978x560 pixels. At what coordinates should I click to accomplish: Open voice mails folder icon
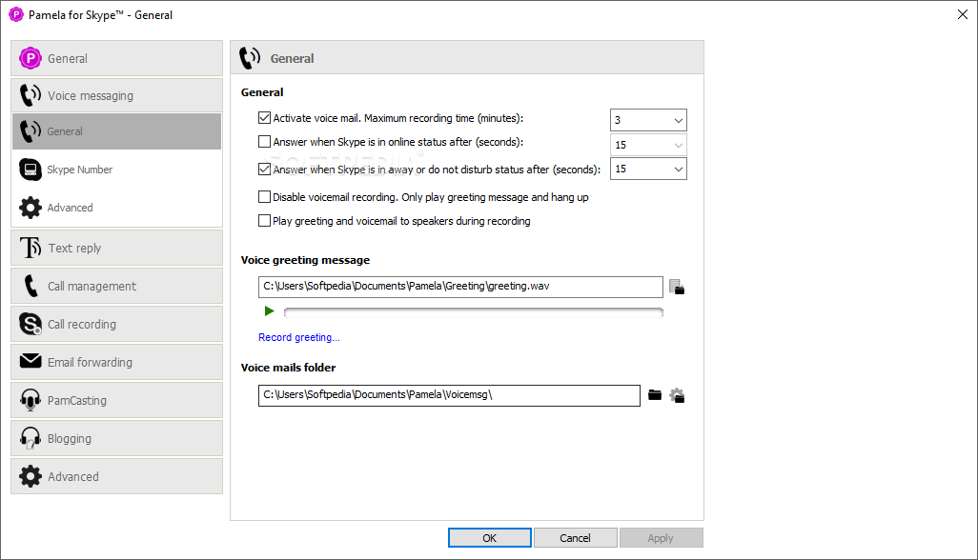654,395
